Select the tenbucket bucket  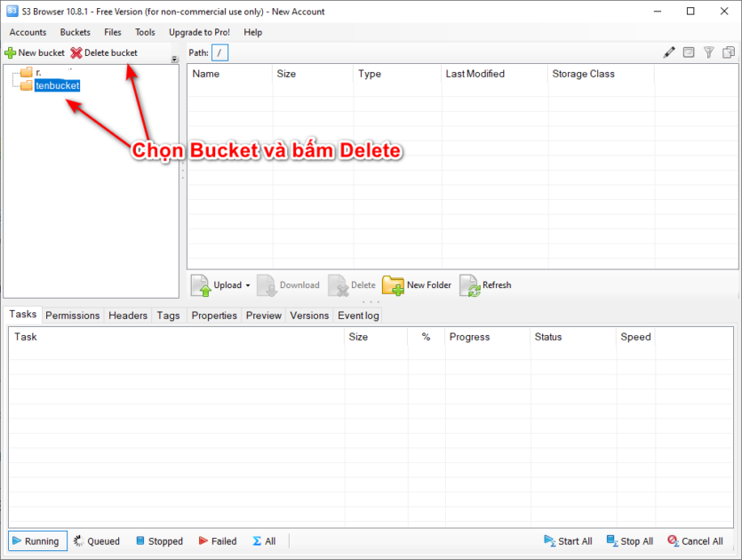click(57, 85)
